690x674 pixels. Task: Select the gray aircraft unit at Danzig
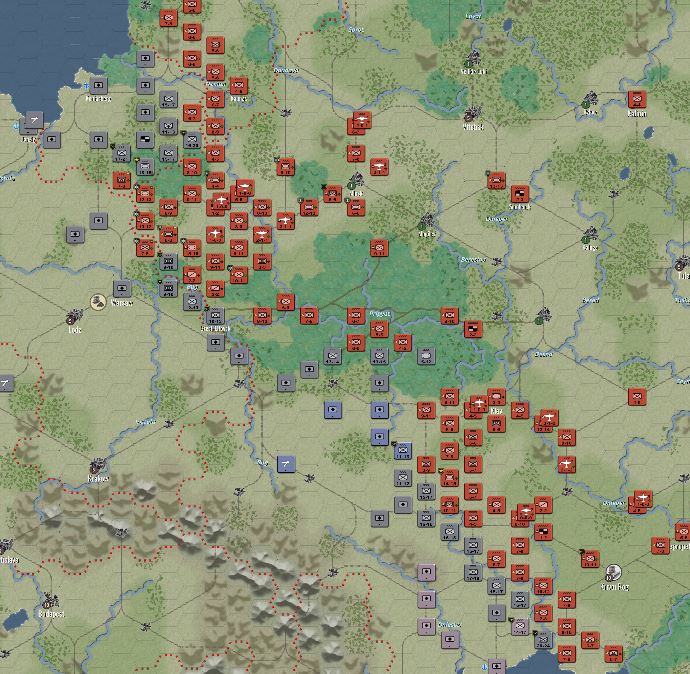(34, 120)
